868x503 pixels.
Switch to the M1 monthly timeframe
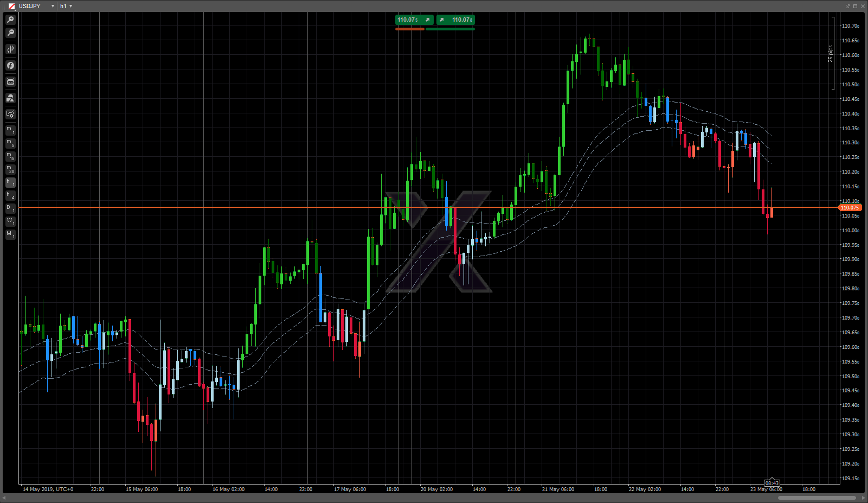tap(10, 235)
